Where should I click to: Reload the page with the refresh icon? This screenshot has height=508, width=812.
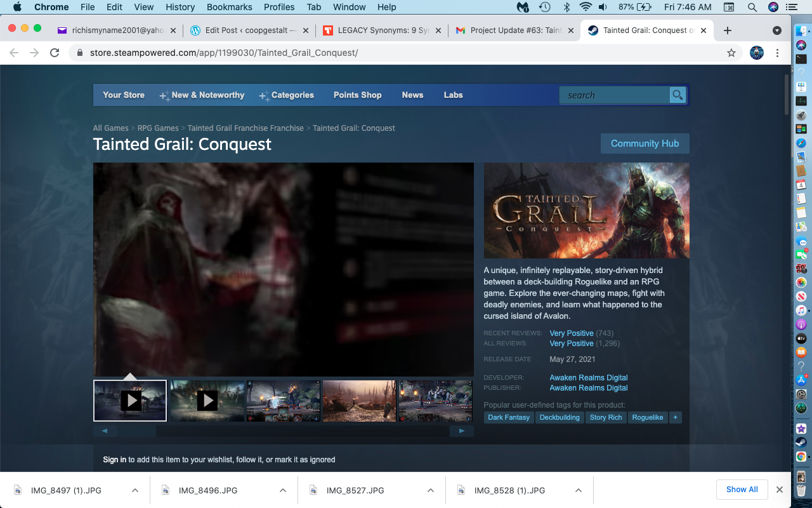coord(55,53)
